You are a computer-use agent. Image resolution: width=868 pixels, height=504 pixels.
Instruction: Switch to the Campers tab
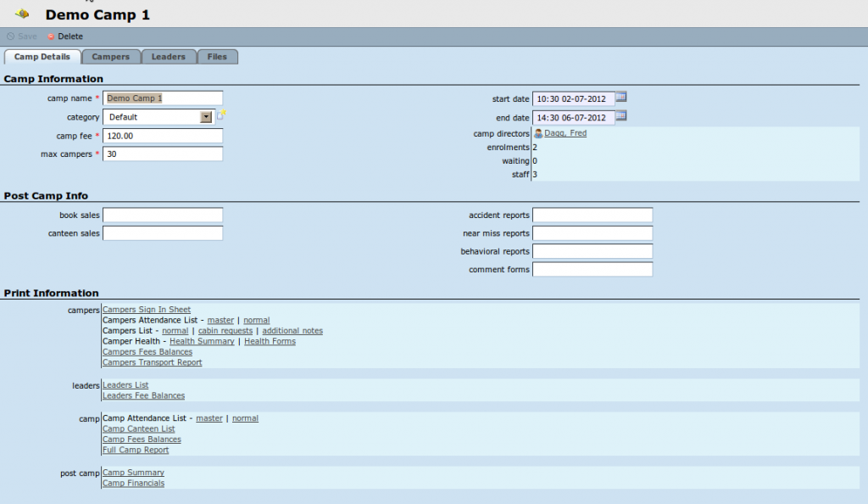coord(111,57)
